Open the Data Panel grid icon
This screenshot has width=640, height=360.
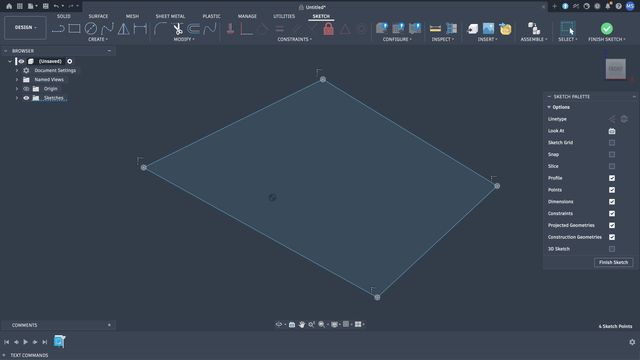pyautogui.click(x=20, y=6)
